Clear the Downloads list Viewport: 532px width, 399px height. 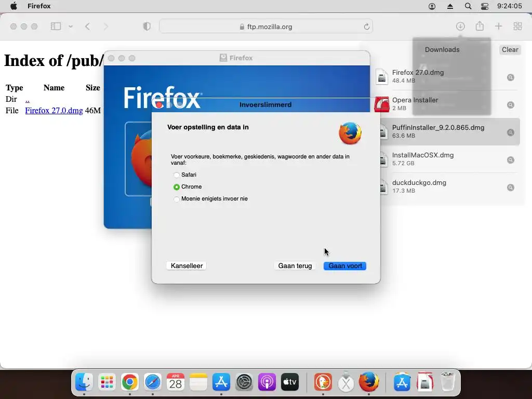coord(510,49)
